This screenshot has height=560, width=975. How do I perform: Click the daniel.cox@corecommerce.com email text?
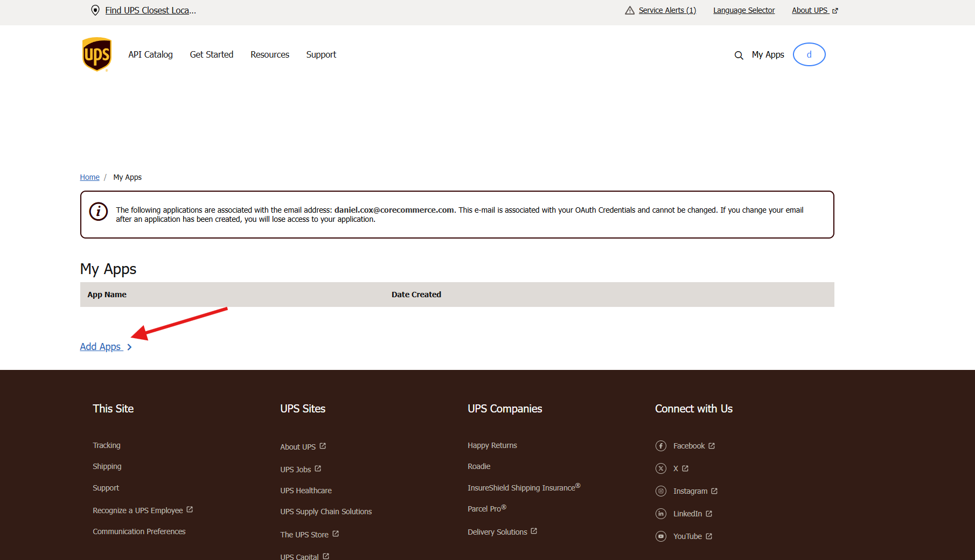[x=394, y=210]
